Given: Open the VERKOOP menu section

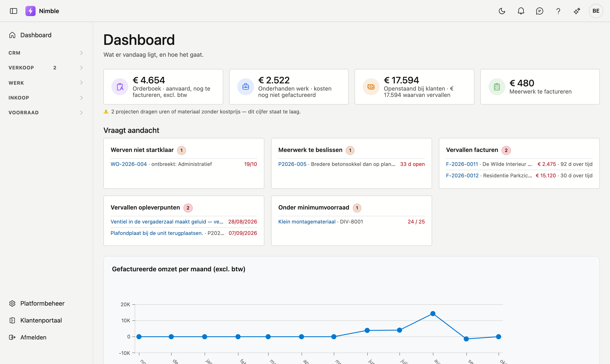Looking at the screenshot, I should 46,68.
